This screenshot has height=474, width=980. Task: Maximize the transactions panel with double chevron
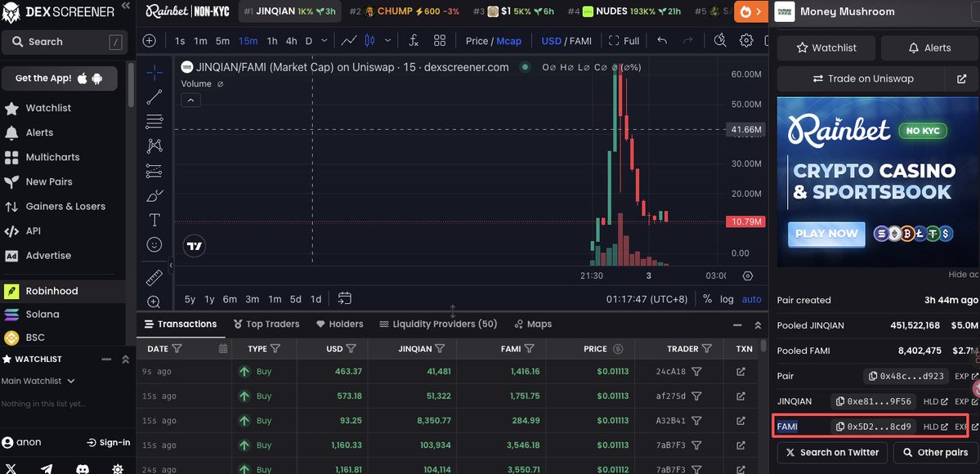[758, 325]
